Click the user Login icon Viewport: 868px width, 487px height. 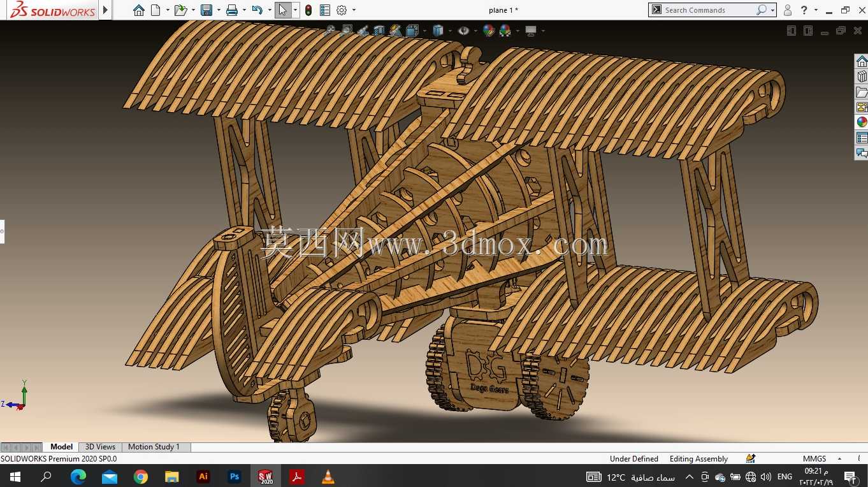pos(788,10)
